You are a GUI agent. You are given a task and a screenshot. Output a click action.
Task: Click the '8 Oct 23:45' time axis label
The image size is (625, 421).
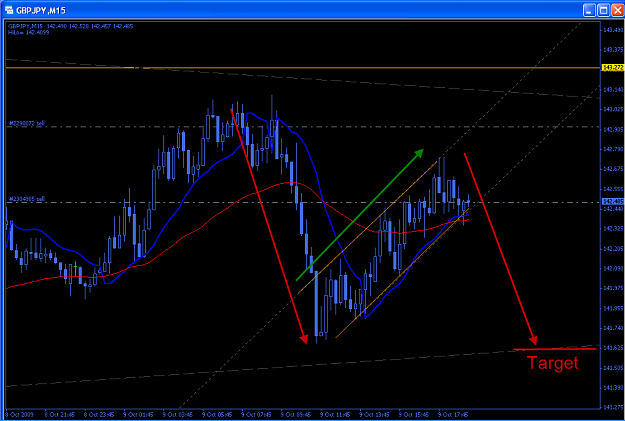point(99,415)
